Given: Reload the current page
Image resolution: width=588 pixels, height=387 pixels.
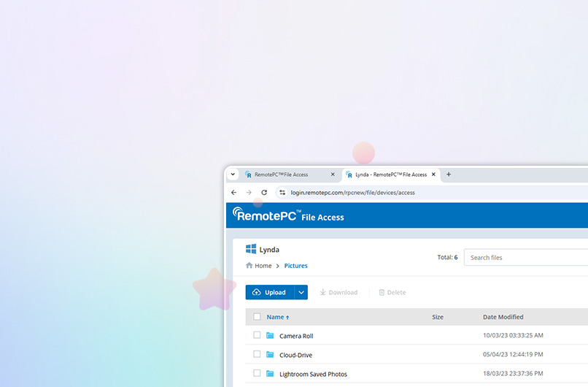Looking at the screenshot, I should [x=264, y=193].
